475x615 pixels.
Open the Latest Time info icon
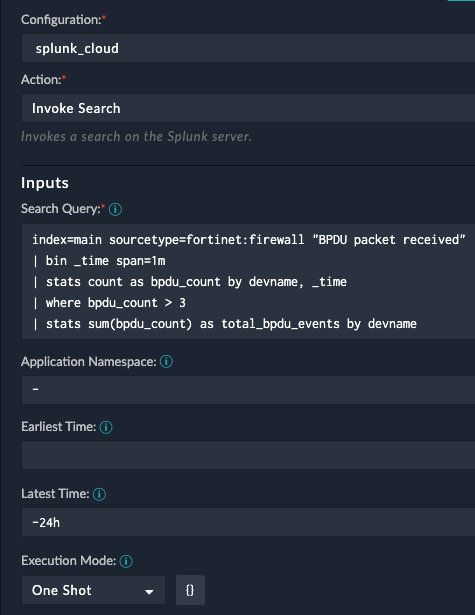coord(99,494)
